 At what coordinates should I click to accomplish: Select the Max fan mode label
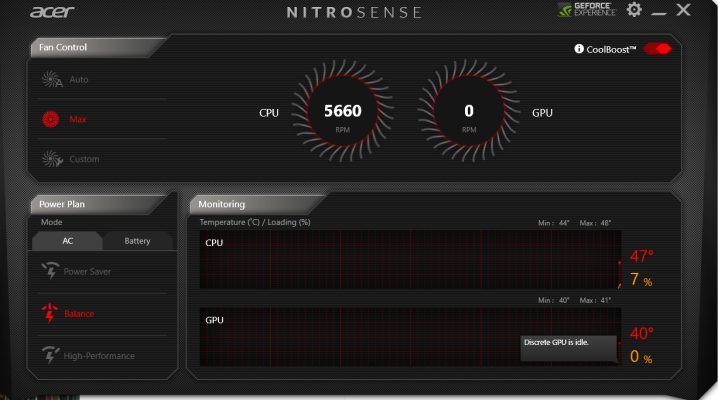(78, 119)
